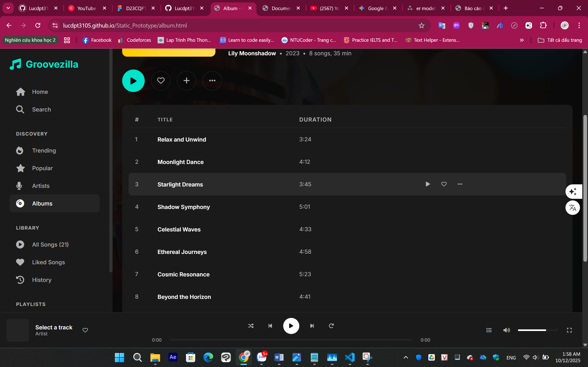Open Visual Studio Code from the taskbar
The image size is (588, 367).
[x=350, y=357]
